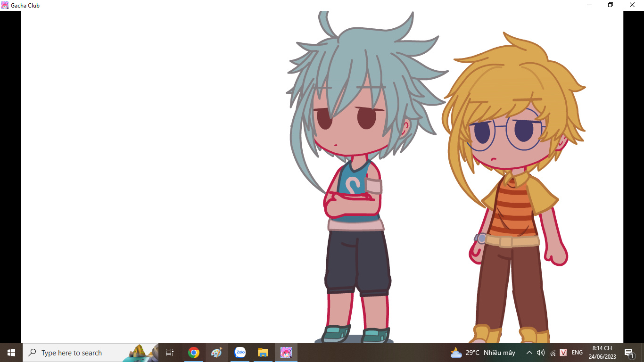This screenshot has height=362, width=644.
Task: Expand the hidden tray icons chevron
Action: pyautogui.click(x=529, y=353)
